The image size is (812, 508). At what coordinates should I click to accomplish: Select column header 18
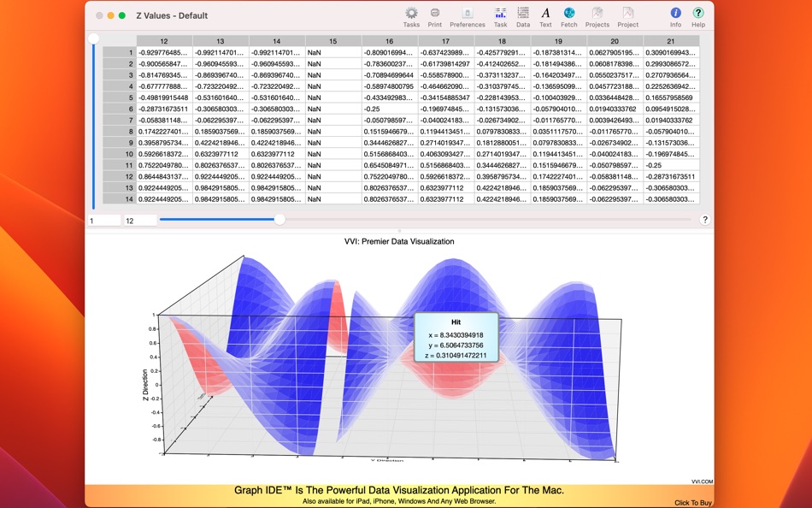point(503,41)
